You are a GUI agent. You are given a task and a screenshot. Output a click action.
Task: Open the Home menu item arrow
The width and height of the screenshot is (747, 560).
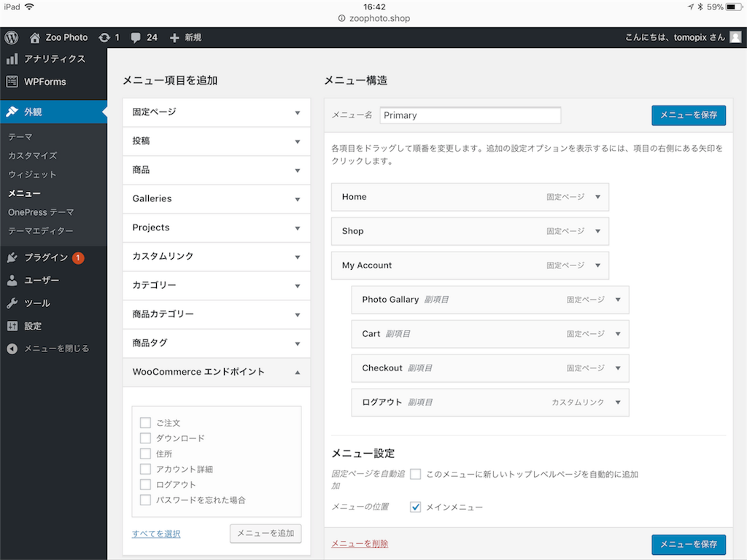pyautogui.click(x=598, y=197)
